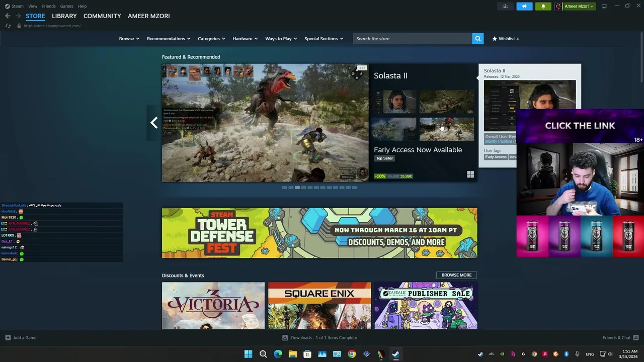Select the first carousel page indicator

(284, 188)
